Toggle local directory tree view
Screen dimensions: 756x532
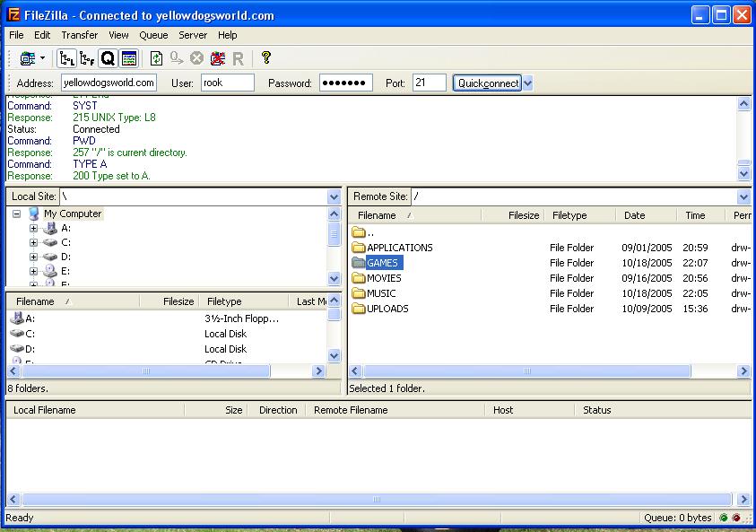click(66, 59)
